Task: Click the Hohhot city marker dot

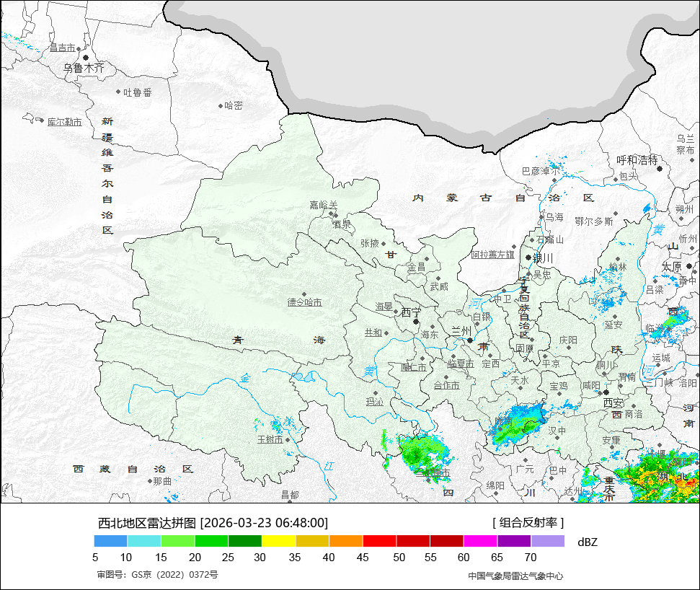Action: pyautogui.click(x=660, y=169)
